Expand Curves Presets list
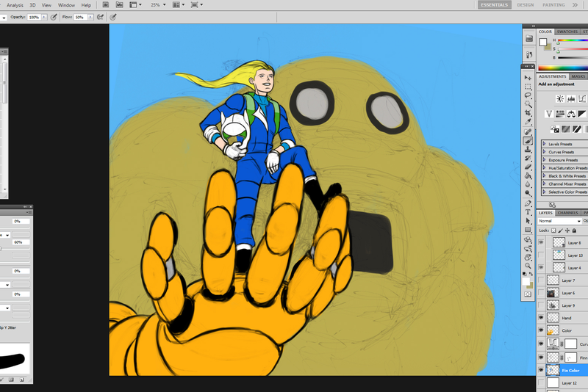Image resolution: width=588 pixels, height=392 pixels. (544, 152)
